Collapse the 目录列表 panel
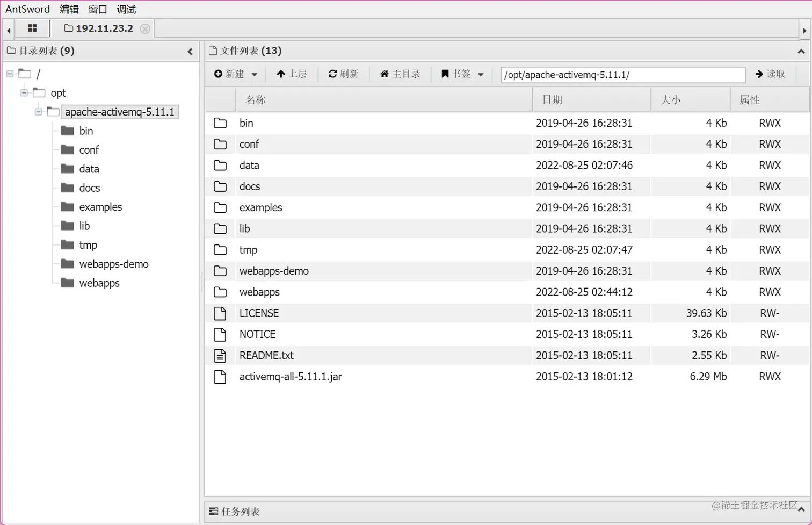Image resolution: width=812 pixels, height=525 pixels. (190, 52)
